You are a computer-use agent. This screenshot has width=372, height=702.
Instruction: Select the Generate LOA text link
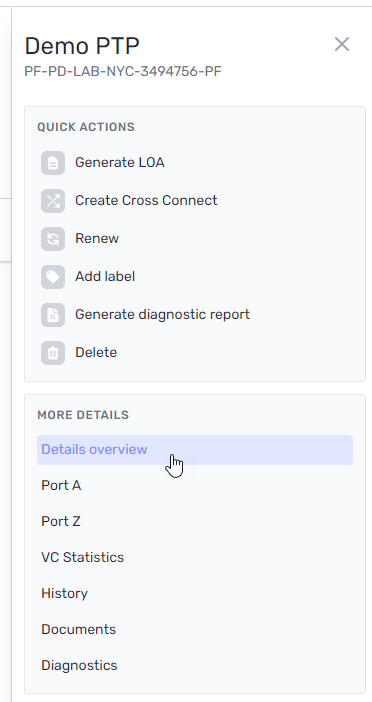pos(120,163)
